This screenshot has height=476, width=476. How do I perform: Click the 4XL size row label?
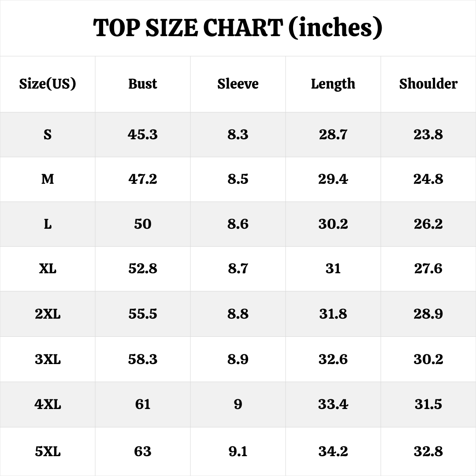[48, 404]
